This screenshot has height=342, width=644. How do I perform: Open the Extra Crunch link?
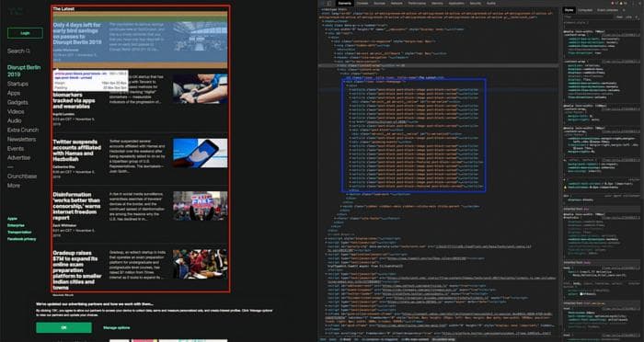(x=23, y=130)
